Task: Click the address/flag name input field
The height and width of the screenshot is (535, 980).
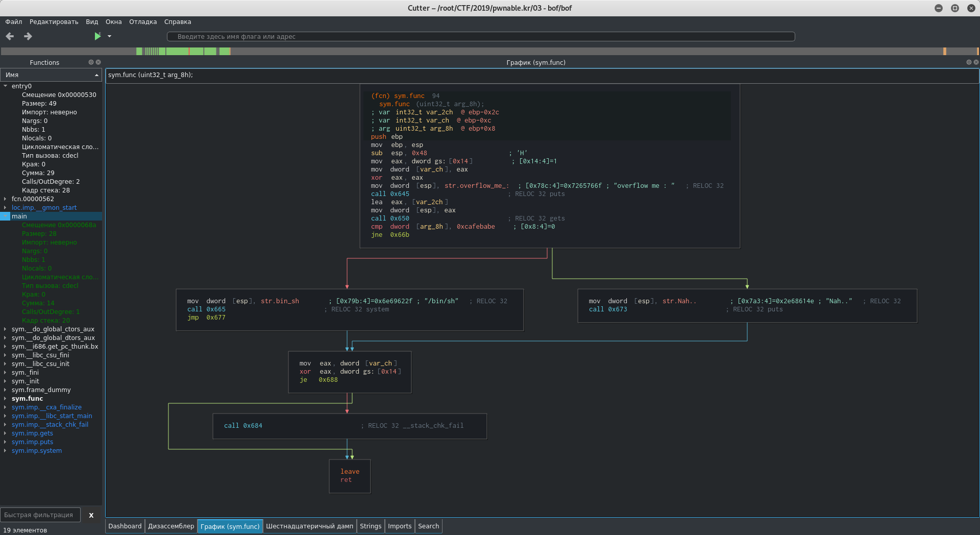Action: 480,37
